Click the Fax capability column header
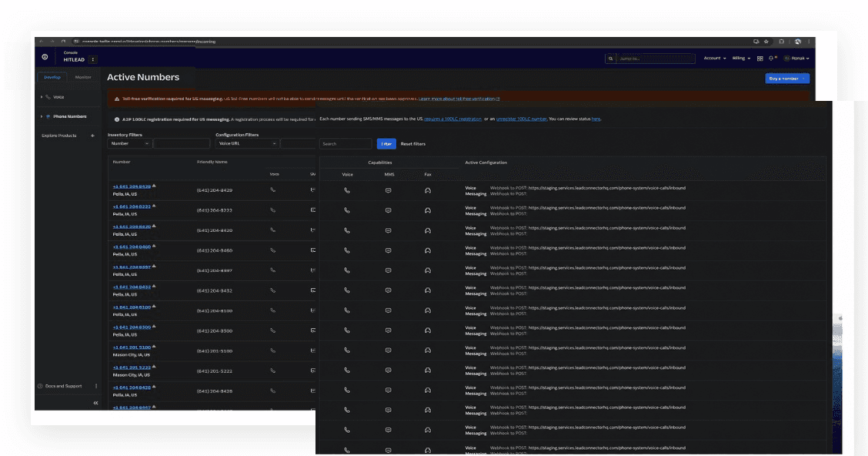This screenshot has width=868, height=456. pyautogui.click(x=428, y=175)
